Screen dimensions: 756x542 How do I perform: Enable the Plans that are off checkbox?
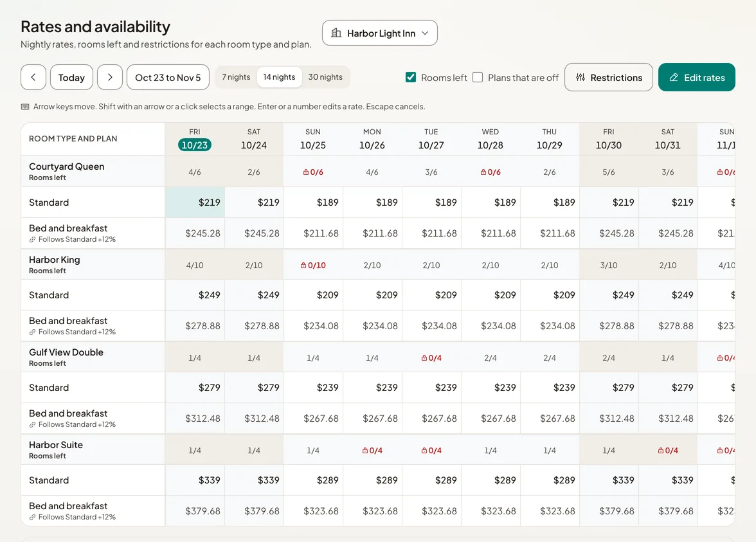tap(478, 77)
